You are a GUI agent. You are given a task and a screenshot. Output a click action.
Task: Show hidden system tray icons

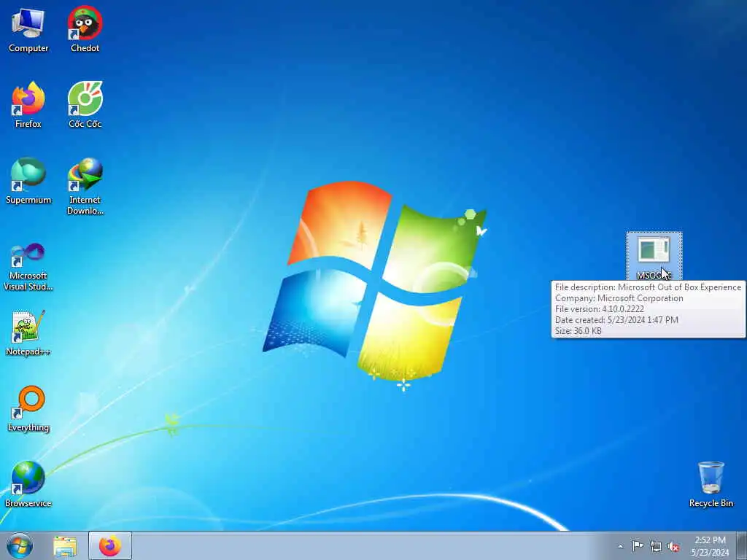[620, 546]
